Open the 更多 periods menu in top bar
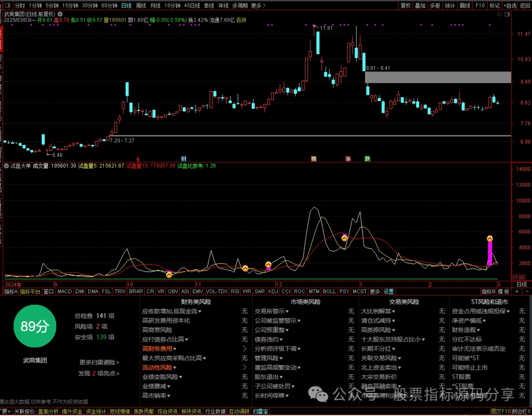The height and width of the screenshot is (416, 532). point(258,5)
